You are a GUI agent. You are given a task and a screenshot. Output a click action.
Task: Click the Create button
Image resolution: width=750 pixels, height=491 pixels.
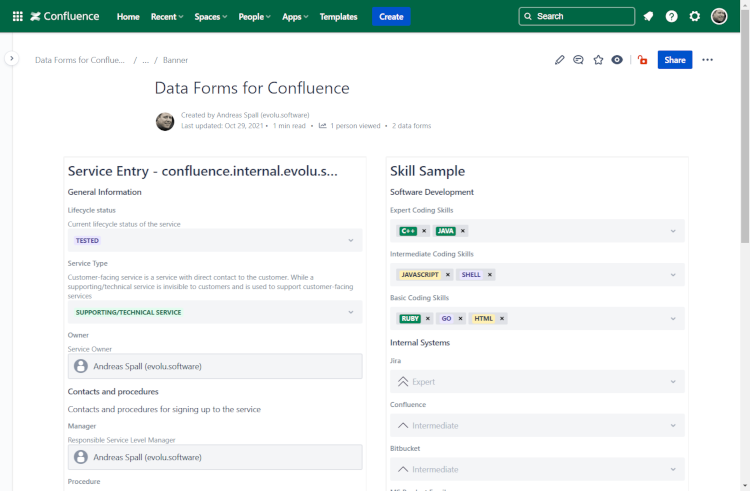[391, 17]
